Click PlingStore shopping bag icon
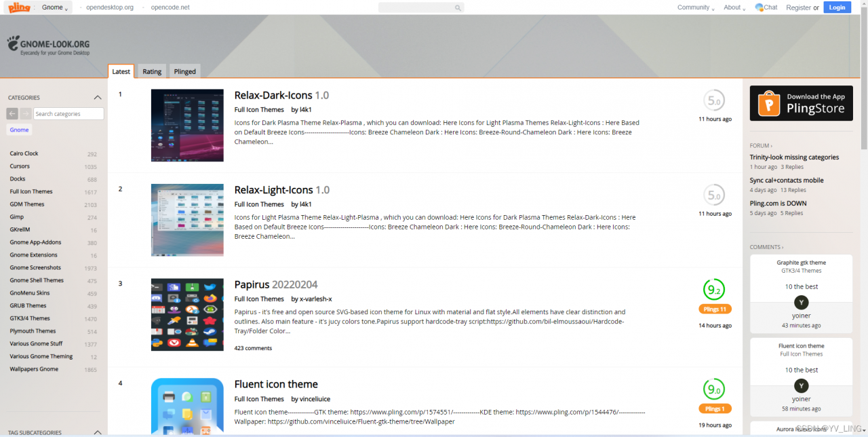Screen dimensions: 868x437 pos(770,103)
